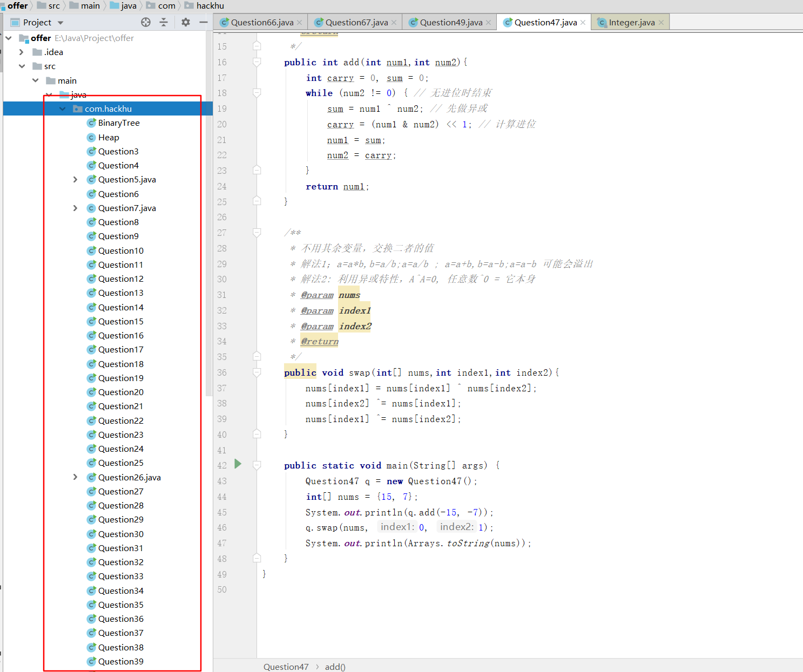This screenshot has height=672, width=803.
Task: Select Question10 in the project tree
Action: tap(120, 250)
